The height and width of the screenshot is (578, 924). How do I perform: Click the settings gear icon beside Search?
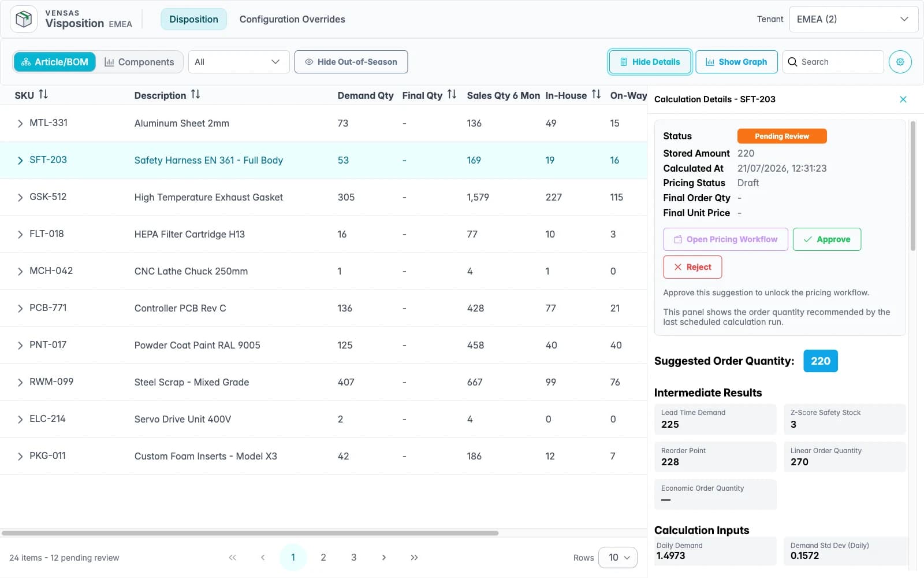pos(900,62)
